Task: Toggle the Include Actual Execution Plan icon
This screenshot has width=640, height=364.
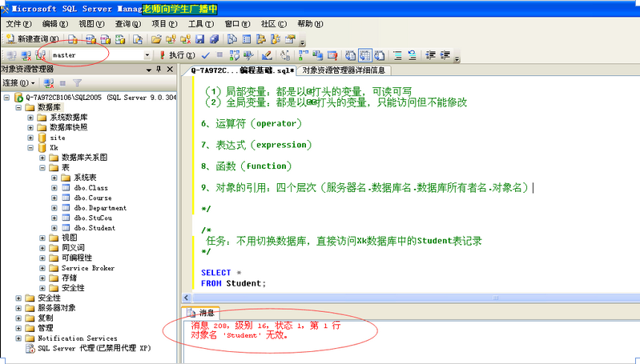Action: 304,55
